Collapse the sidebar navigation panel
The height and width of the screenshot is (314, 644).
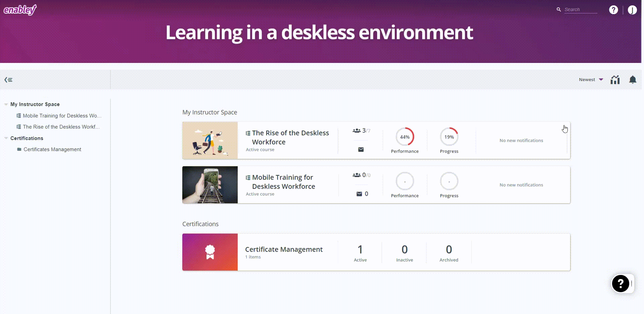(8, 80)
